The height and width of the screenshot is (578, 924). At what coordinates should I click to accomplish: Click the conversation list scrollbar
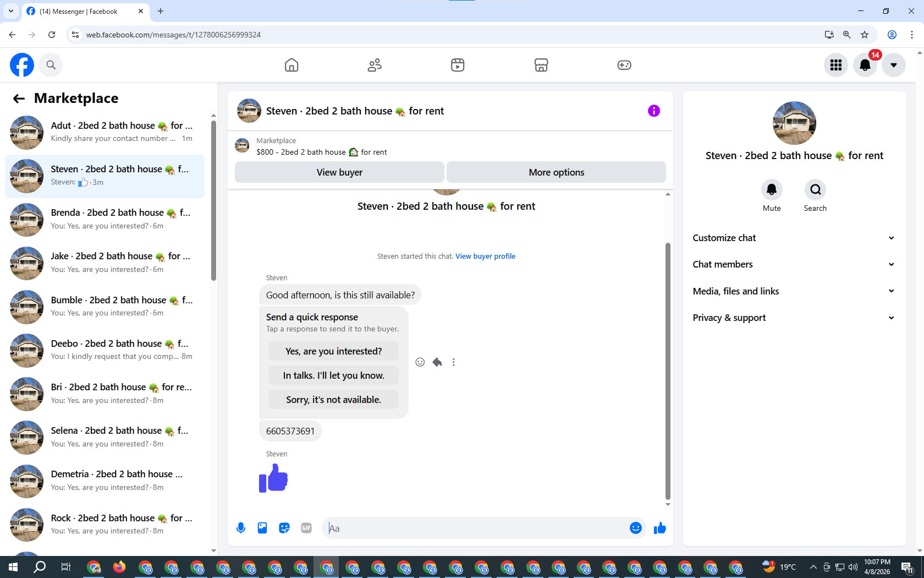(x=213, y=201)
